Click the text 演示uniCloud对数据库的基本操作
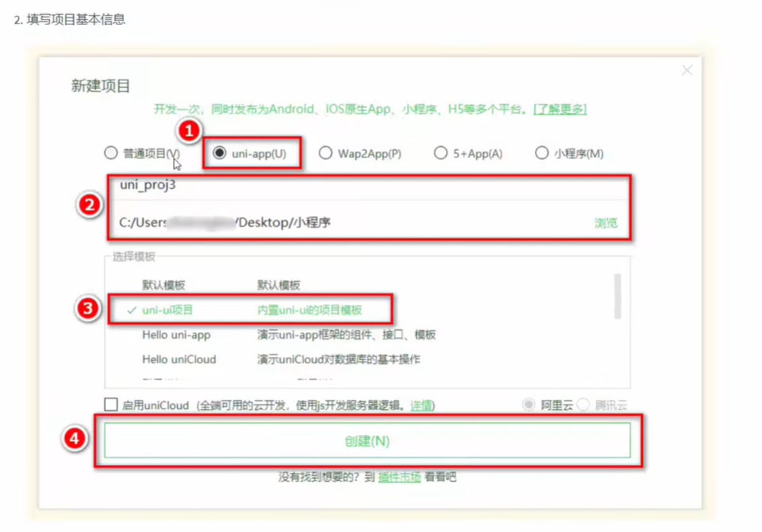The width and height of the screenshot is (762, 532). point(338,360)
